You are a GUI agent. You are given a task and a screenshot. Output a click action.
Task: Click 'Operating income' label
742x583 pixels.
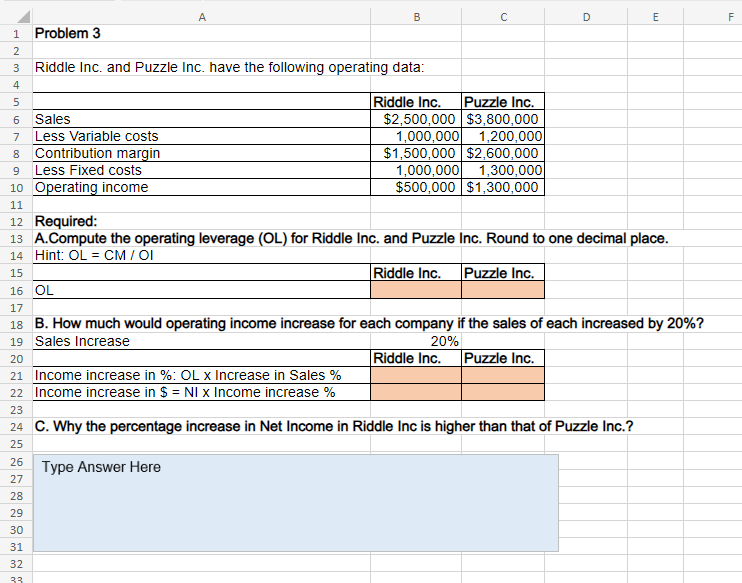pos(91,187)
